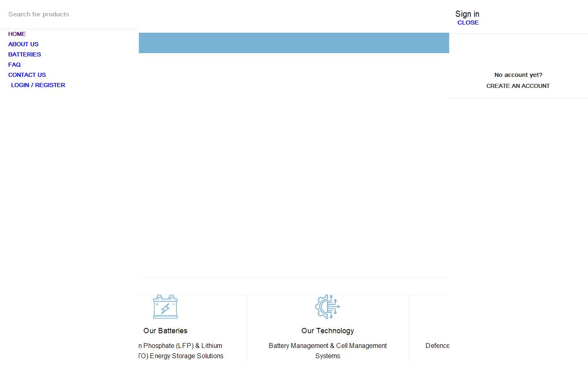
Task: Click the gear circuit technology icon
Action: [327, 307]
